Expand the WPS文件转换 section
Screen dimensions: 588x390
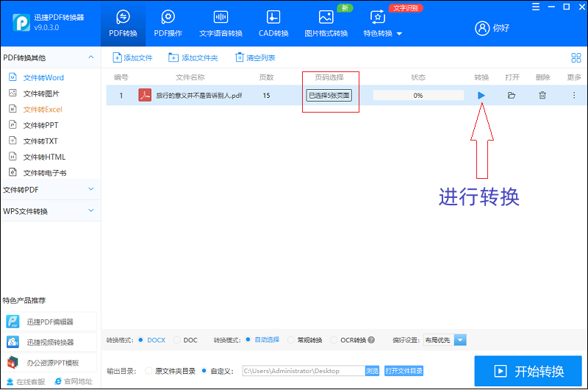pos(91,210)
